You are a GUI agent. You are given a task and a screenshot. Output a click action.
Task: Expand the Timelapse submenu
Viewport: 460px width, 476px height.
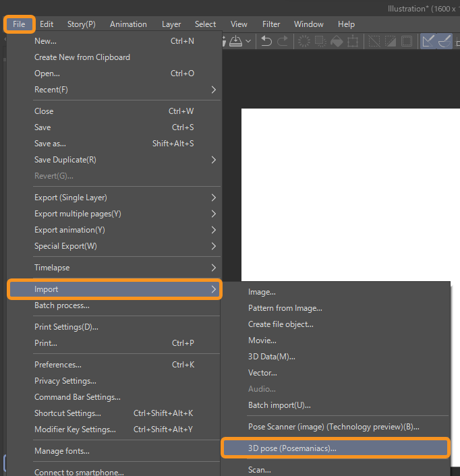point(114,268)
